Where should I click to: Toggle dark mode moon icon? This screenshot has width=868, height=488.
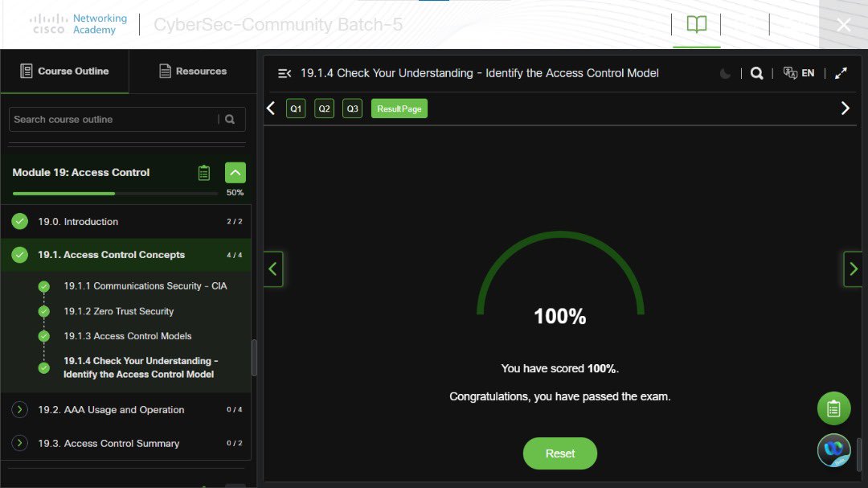(725, 73)
